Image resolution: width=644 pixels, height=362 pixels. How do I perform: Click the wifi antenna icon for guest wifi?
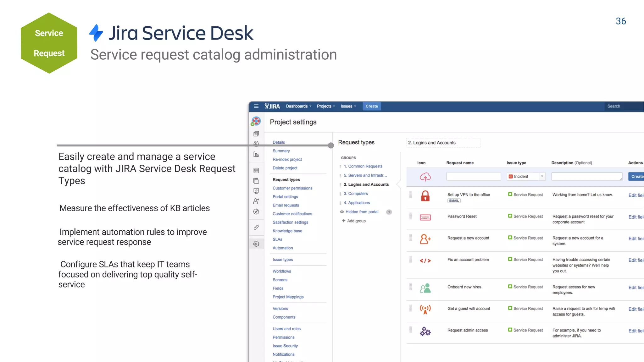point(425,309)
